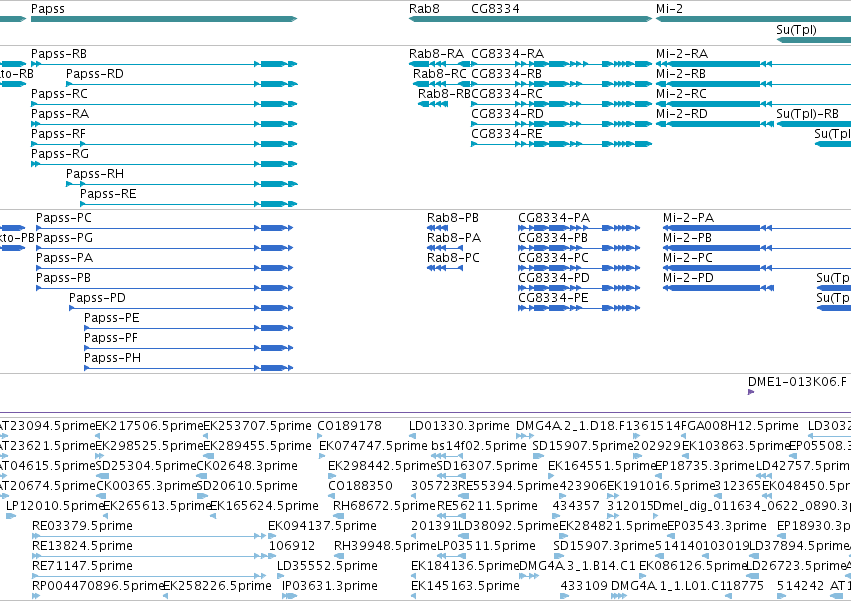Select the Papss gene label

tap(48, 9)
